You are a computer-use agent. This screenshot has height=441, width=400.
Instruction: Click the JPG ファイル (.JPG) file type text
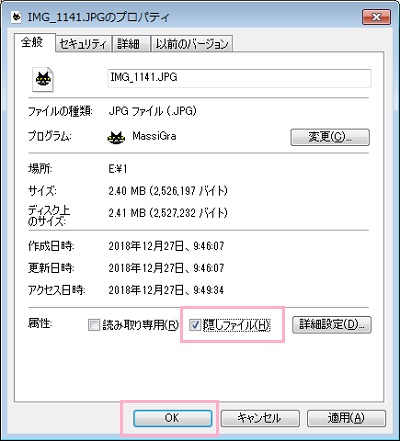[x=153, y=111]
